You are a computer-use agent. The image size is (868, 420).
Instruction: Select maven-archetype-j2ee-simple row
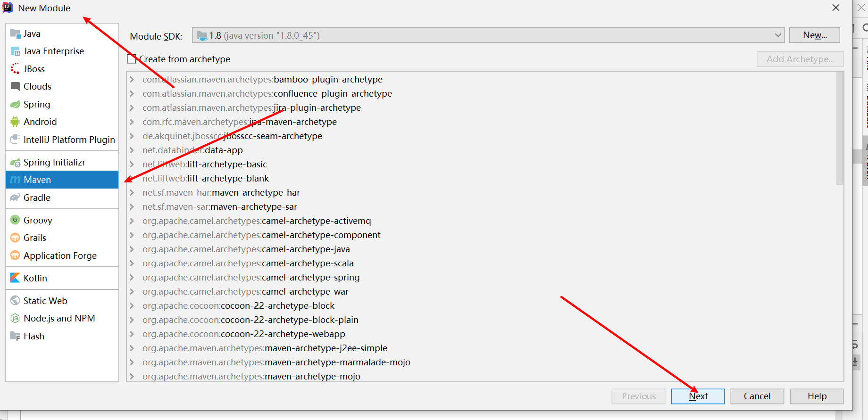tap(481, 348)
